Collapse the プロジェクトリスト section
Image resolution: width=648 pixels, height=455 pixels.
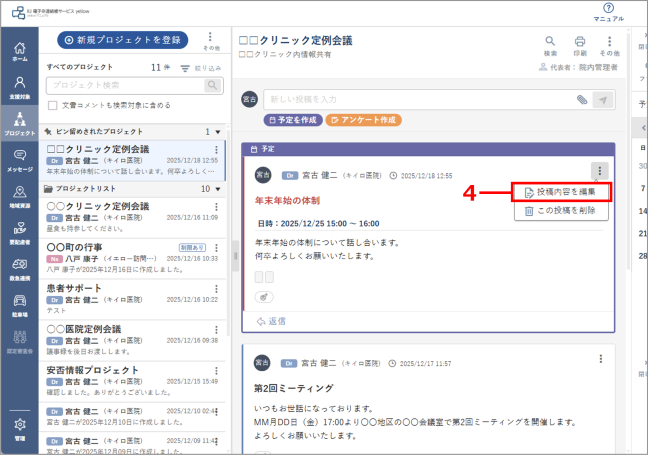coord(218,189)
